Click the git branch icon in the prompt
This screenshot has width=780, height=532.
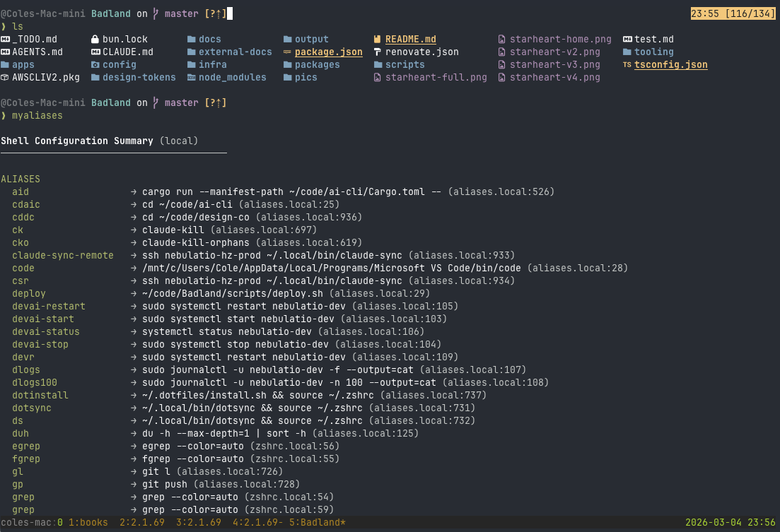coord(155,13)
